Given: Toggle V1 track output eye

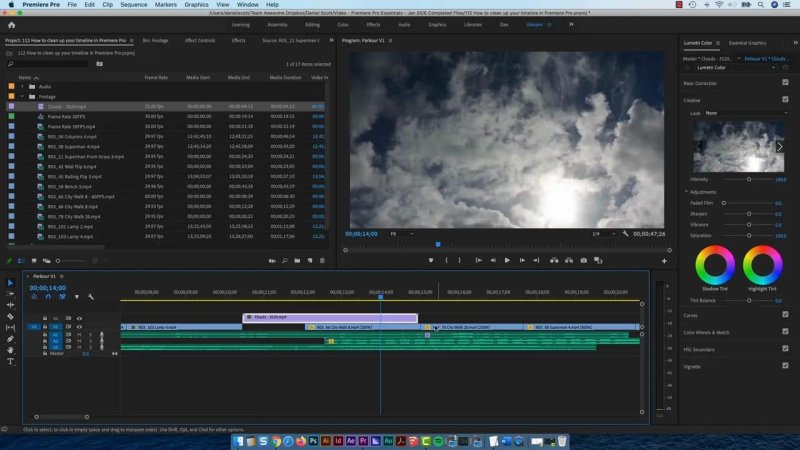Looking at the screenshot, I should click(79, 327).
